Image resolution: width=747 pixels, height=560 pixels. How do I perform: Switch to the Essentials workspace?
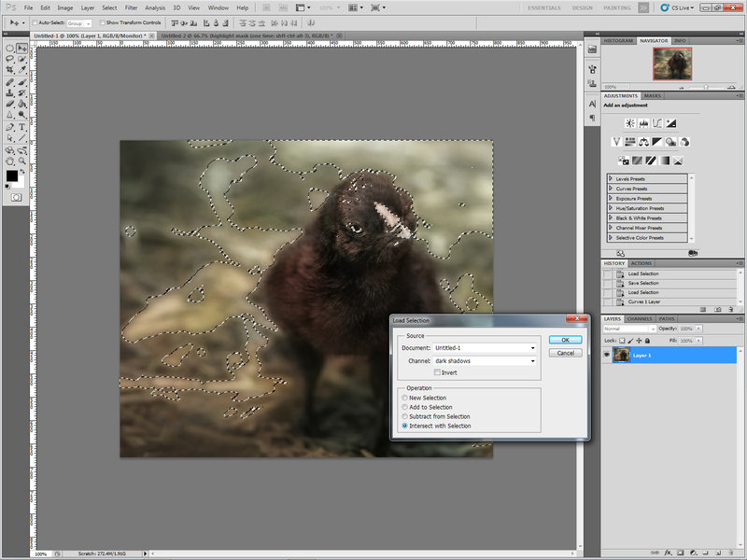543,7
